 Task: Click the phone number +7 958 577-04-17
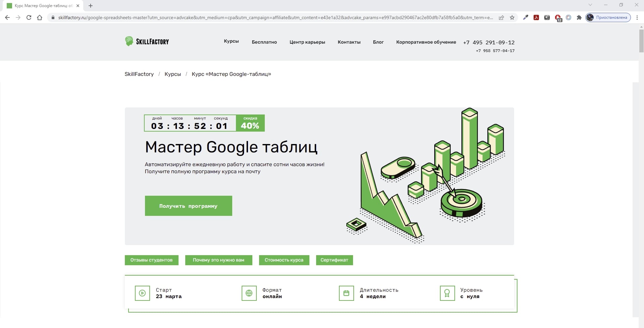click(x=495, y=51)
